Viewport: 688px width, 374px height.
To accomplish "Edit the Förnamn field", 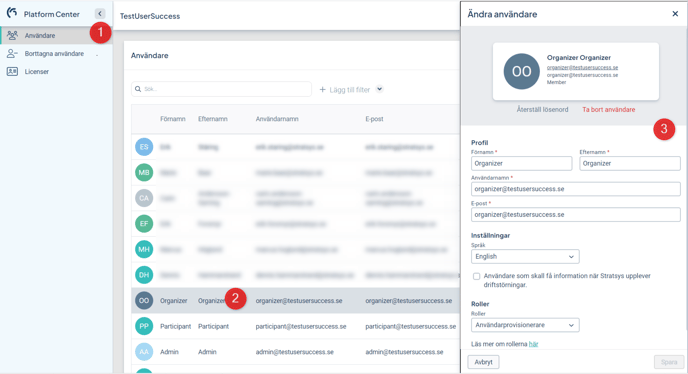I will coord(522,163).
